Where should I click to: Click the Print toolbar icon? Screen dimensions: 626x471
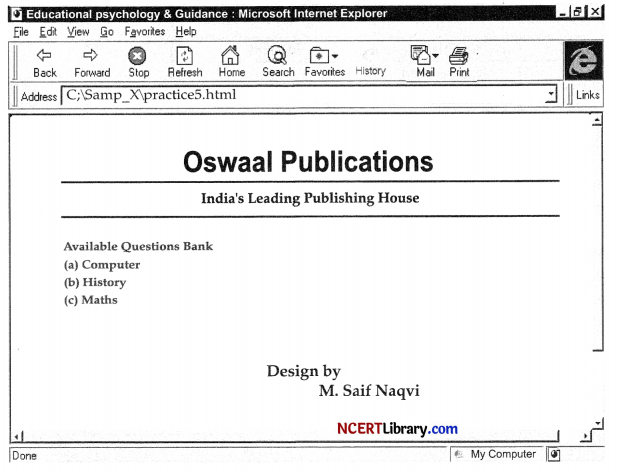tap(459, 56)
